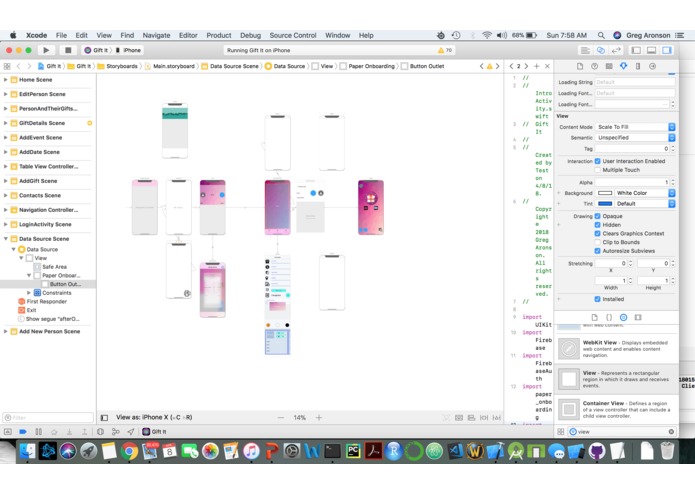Click the Run (play) button
Image resolution: width=695 pixels, height=494 pixels.
point(46,50)
